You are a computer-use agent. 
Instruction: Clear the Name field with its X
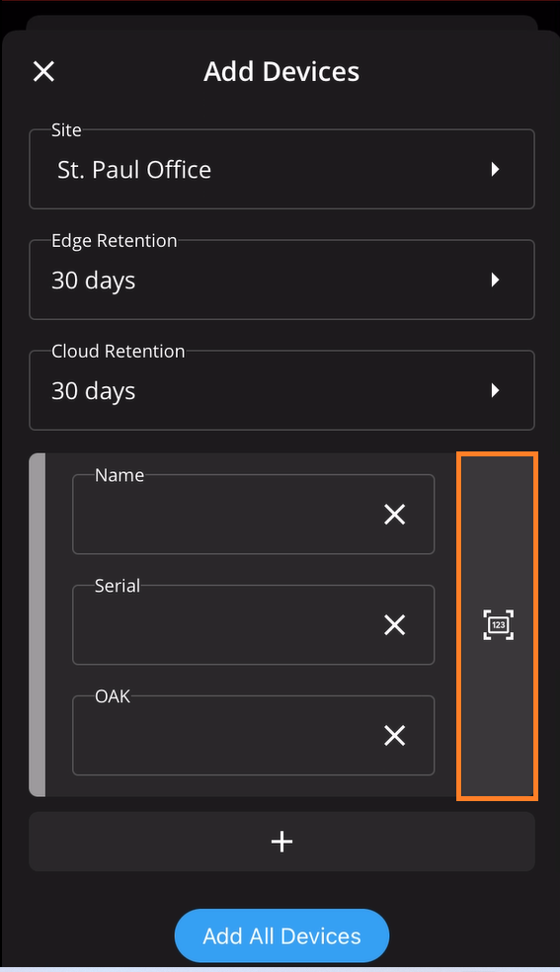(x=395, y=515)
